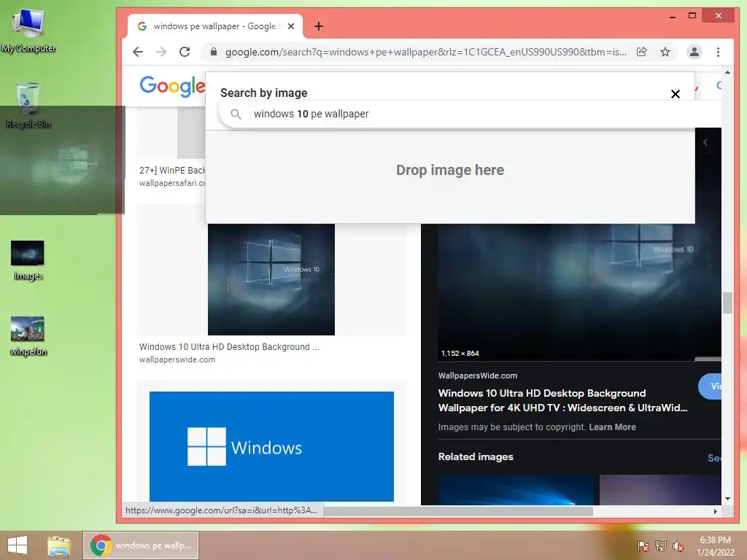Click the vertical scrollbar up arrow
747x560 pixels.
tap(727, 72)
